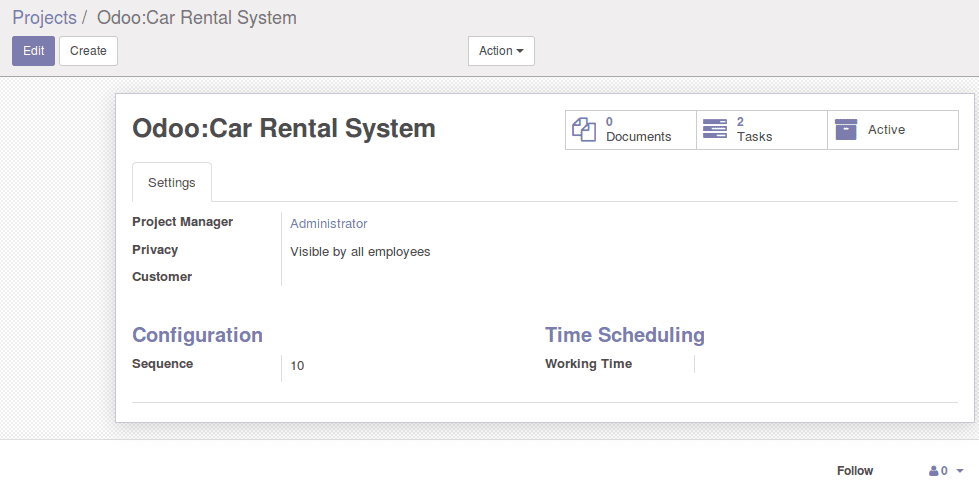
Task: Click the Documents pages icon
Action: (x=584, y=130)
